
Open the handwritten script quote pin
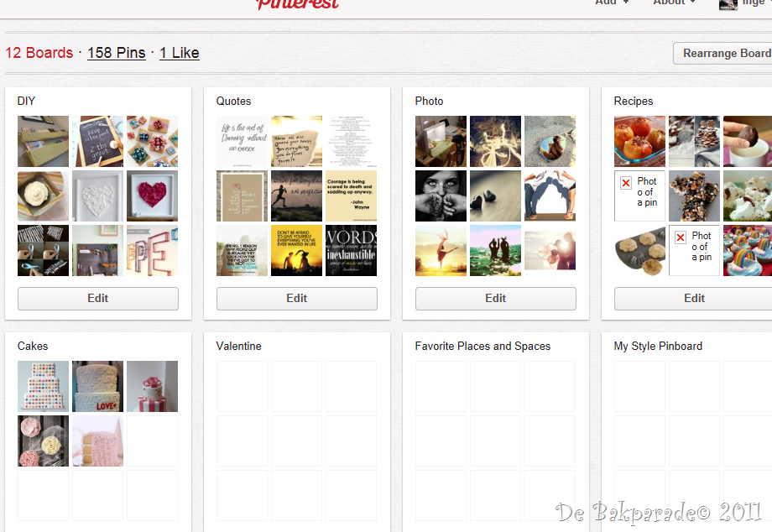click(243, 141)
